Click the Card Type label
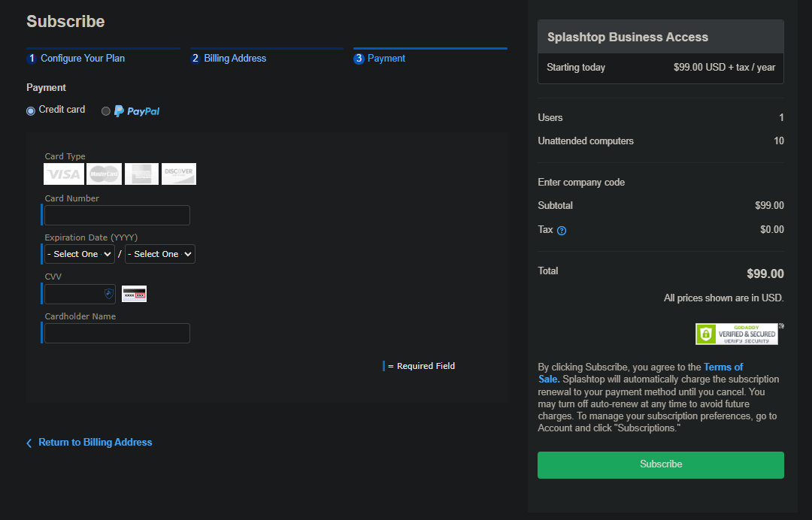The image size is (812, 520). click(x=65, y=156)
